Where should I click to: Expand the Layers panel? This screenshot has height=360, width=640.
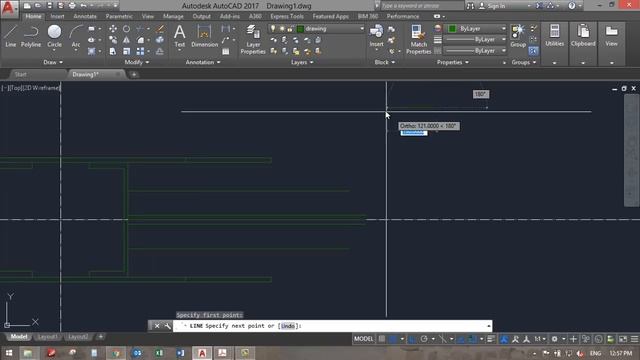click(x=302, y=62)
